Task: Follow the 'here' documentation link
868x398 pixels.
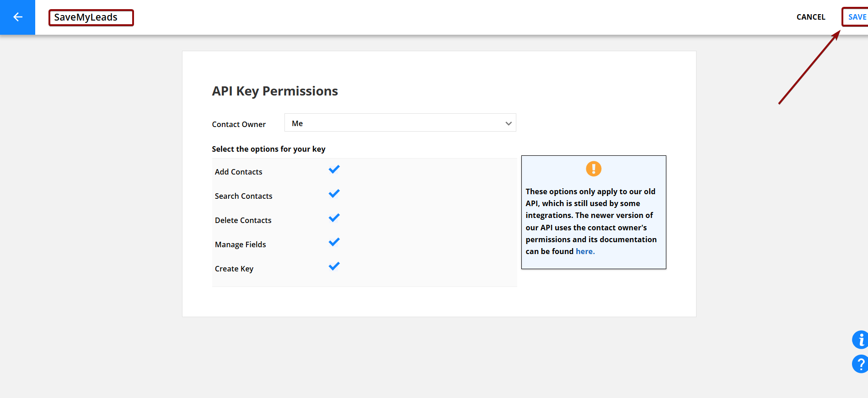Action: (x=585, y=251)
